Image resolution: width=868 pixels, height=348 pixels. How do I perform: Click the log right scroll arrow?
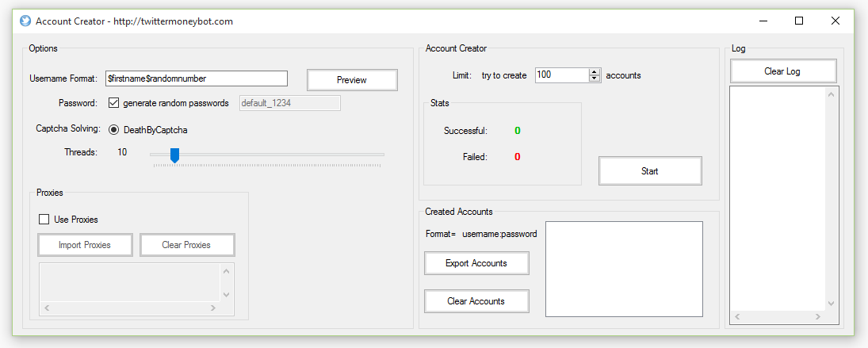[x=818, y=317]
